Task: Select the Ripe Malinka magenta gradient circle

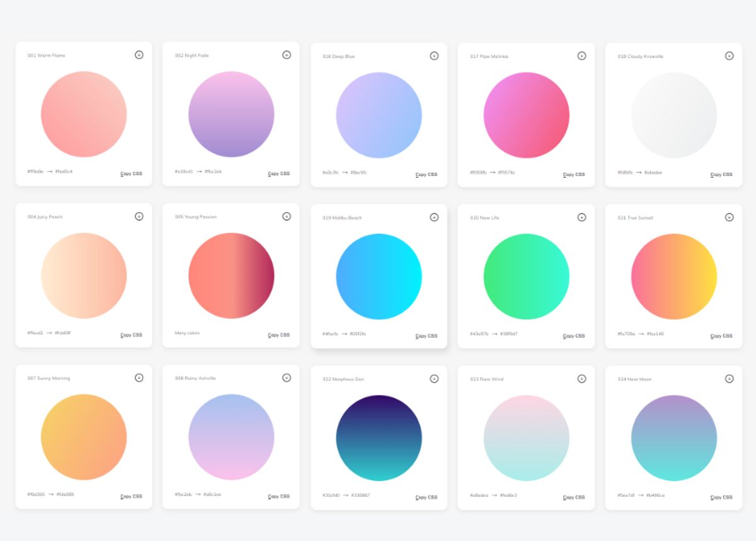Action: pyautogui.click(x=526, y=115)
